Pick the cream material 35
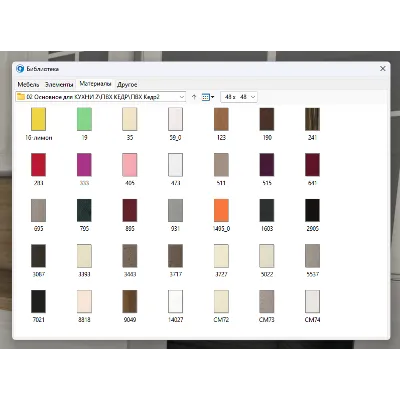Image resolution: width=400 pixels, height=400 pixels. [x=130, y=119]
